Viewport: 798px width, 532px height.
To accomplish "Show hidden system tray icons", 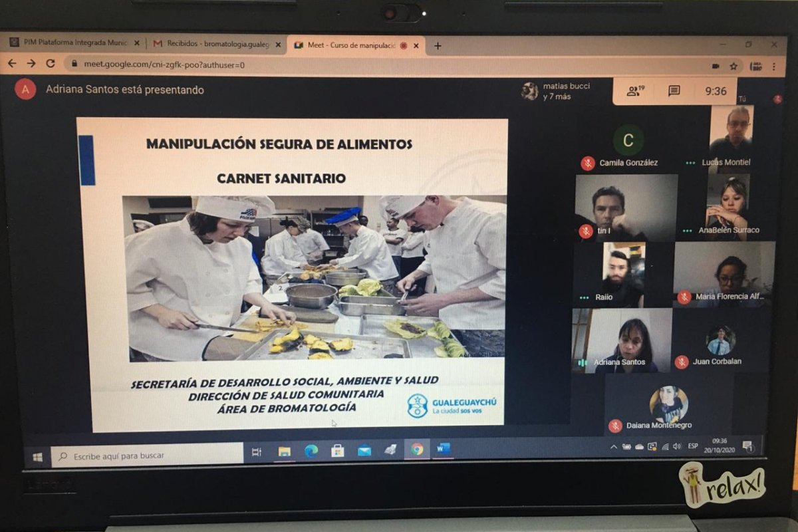I will pyautogui.click(x=614, y=447).
